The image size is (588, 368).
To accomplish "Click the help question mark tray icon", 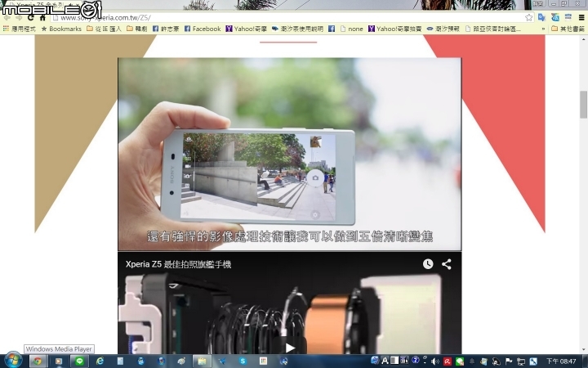I will pos(415,360).
